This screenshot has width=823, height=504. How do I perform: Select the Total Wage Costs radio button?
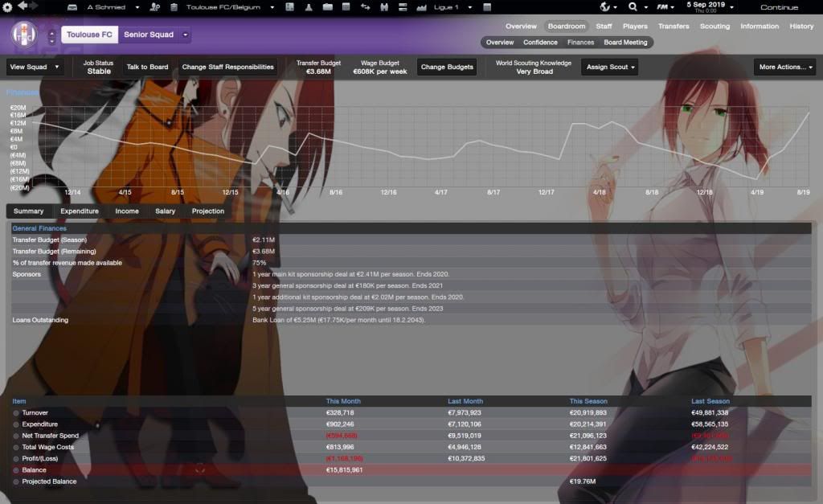[16, 448]
